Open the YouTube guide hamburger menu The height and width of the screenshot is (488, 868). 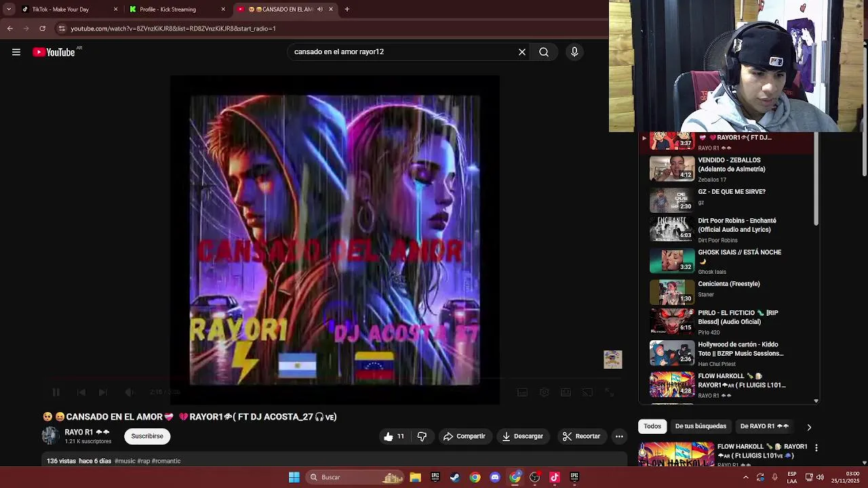16,52
